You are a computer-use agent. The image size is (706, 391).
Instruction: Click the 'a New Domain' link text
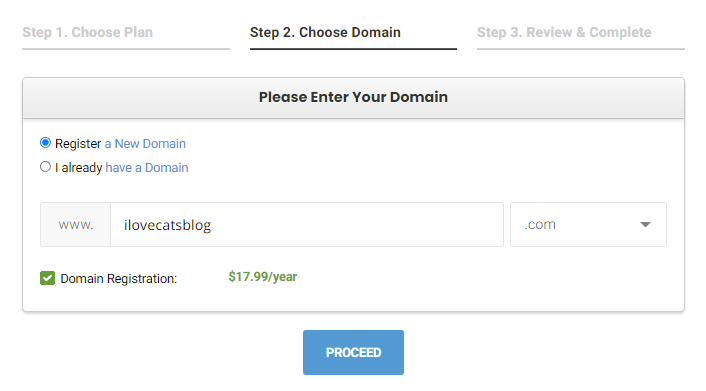tap(145, 144)
